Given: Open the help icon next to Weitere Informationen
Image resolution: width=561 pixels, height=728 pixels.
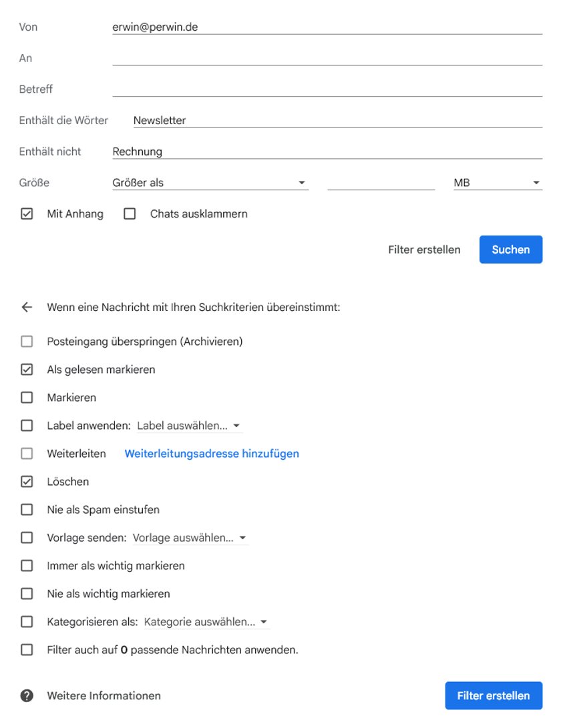Looking at the screenshot, I should click(27, 695).
